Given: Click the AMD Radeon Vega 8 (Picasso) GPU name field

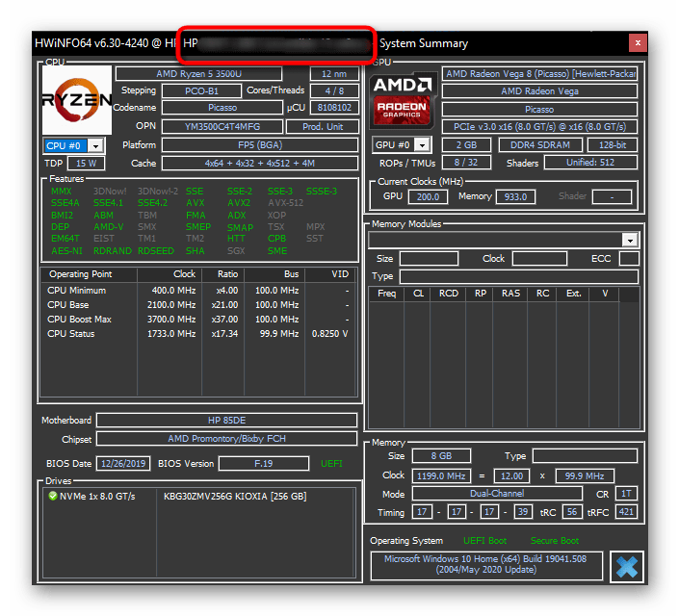Looking at the screenshot, I should click(x=539, y=73).
